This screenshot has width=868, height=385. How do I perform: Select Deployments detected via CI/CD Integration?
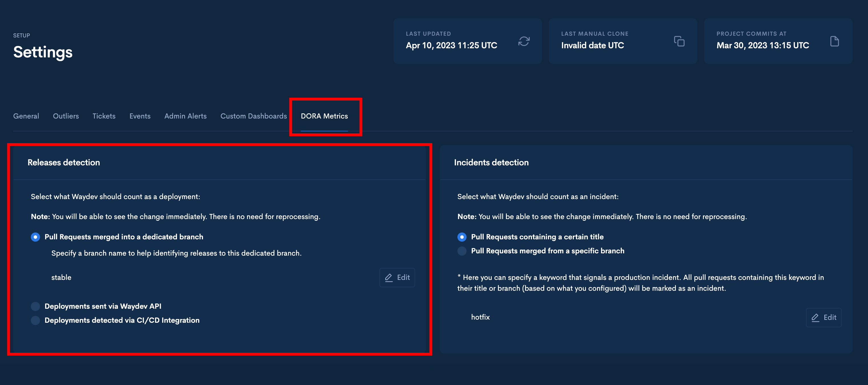click(x=35, y=320)
